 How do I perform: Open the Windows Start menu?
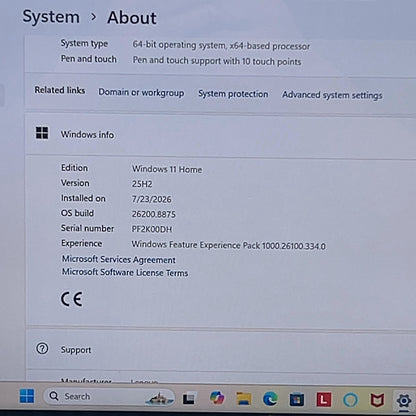tap(27, 396)
